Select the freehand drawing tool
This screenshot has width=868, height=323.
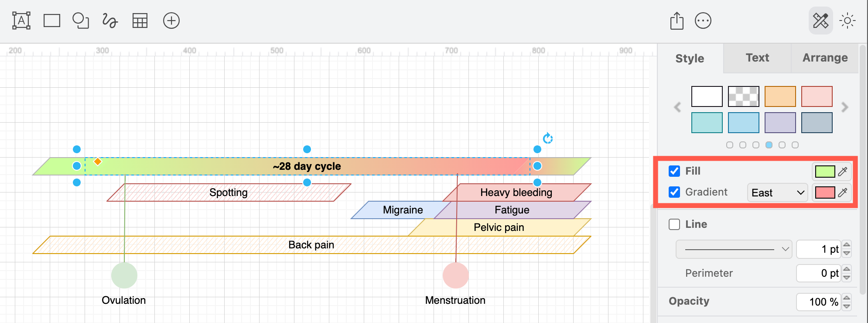(x=109, y=20)
